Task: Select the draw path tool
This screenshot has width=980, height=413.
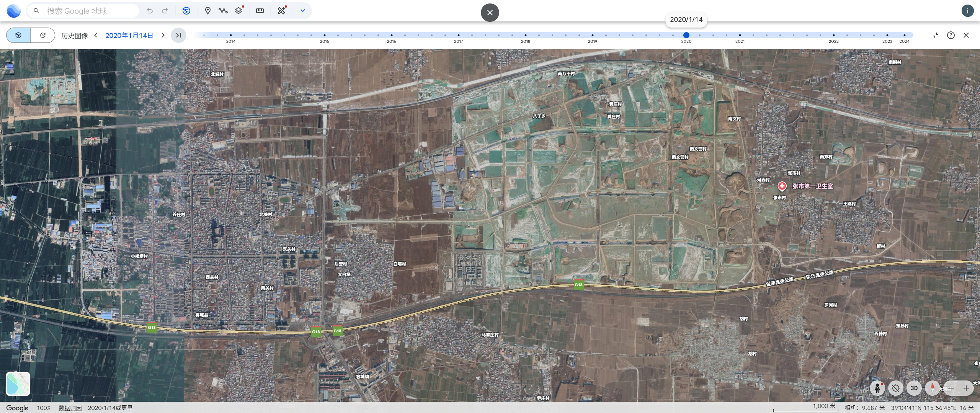Action: click(x=223, y=11)
